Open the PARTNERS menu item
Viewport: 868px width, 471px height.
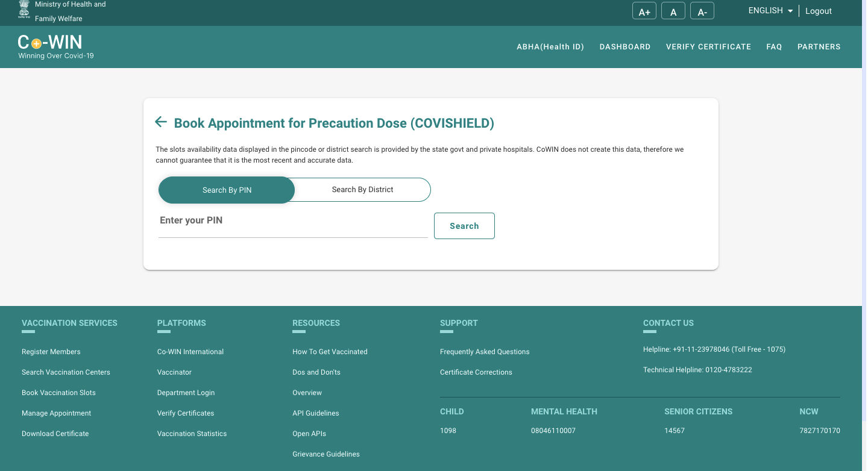pos(819,46)
